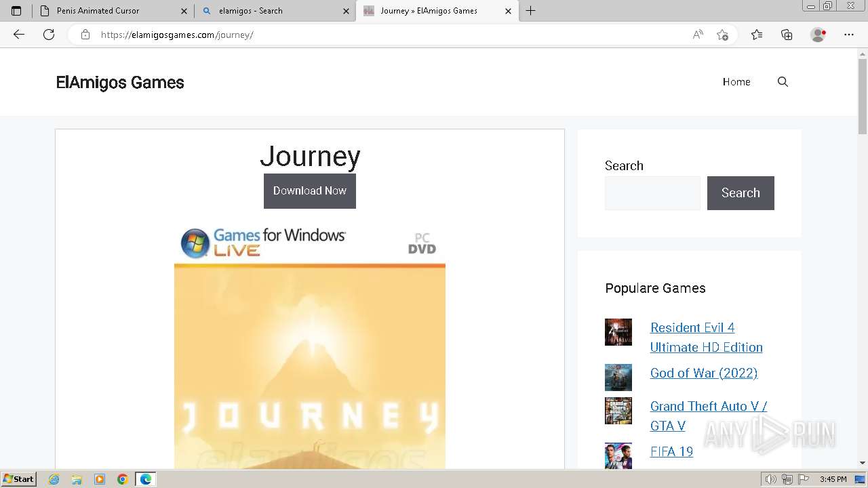Click ElAmigos Games site title

click(x=120, y=83)
